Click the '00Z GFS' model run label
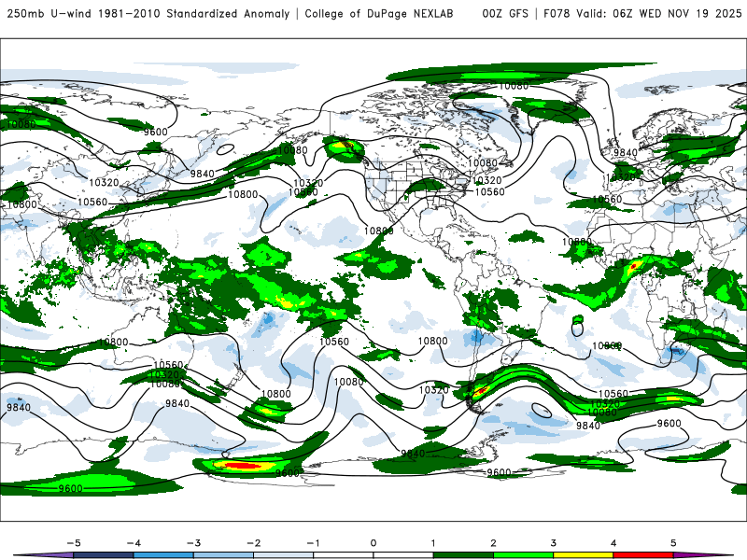This screenshot has width=747, height=560. click(x=505, y=13)
